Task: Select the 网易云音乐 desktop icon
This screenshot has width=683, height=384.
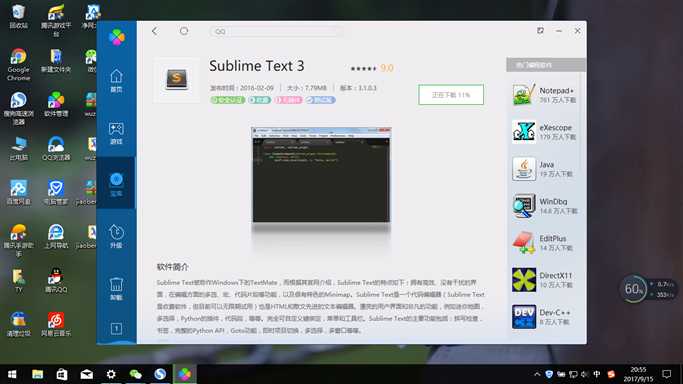Action: [x=56, y=324]
